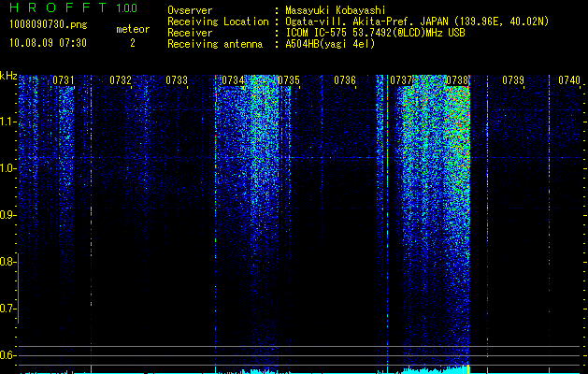Click the Ovserver label
Viewport: 588px width, 374px height.
click(190, 10)
